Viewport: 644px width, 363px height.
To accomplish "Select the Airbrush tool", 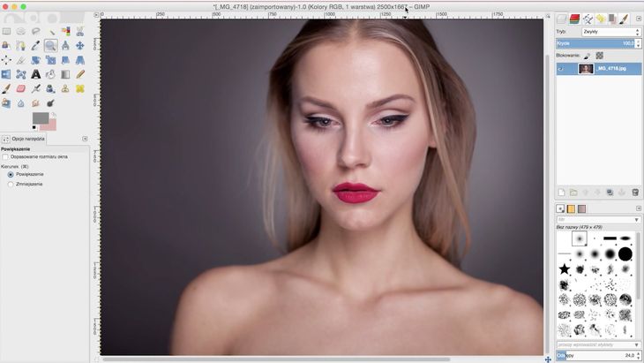I will point(36,89).
